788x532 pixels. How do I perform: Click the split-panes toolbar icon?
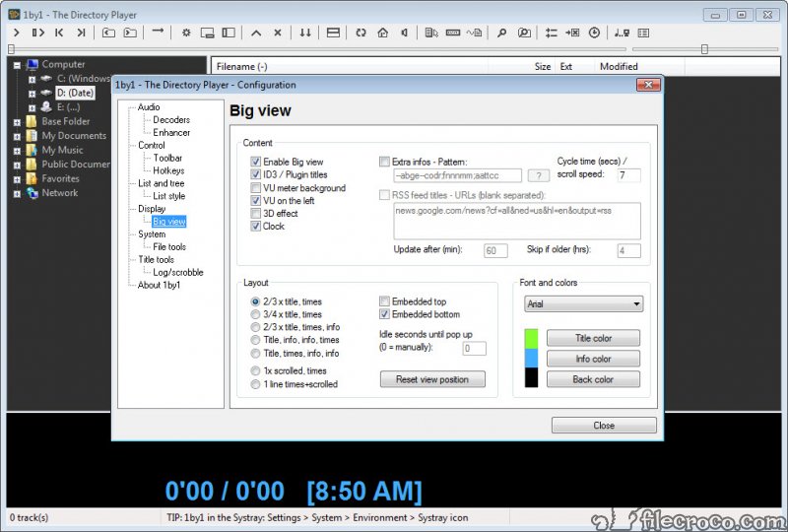(333, 33)
